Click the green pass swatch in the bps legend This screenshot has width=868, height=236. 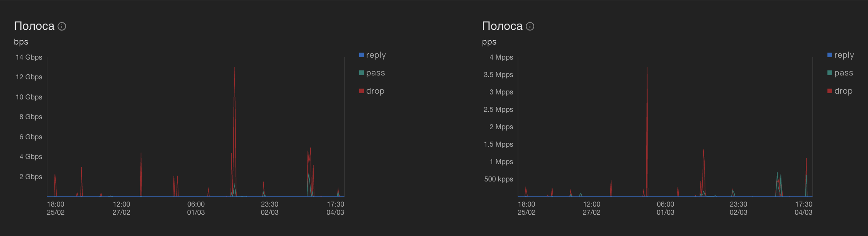tap(362, 73)
